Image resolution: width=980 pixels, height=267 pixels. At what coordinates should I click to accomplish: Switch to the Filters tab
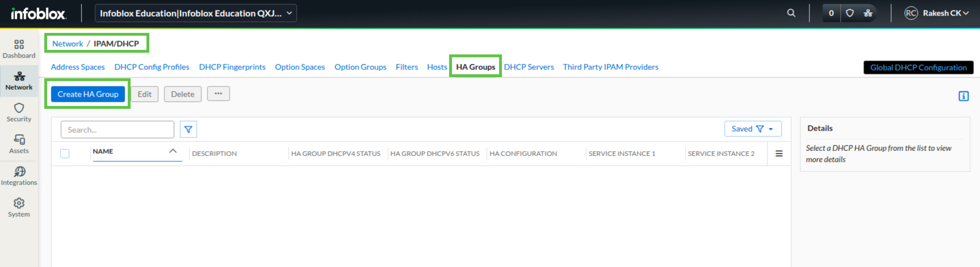point(407,67)
